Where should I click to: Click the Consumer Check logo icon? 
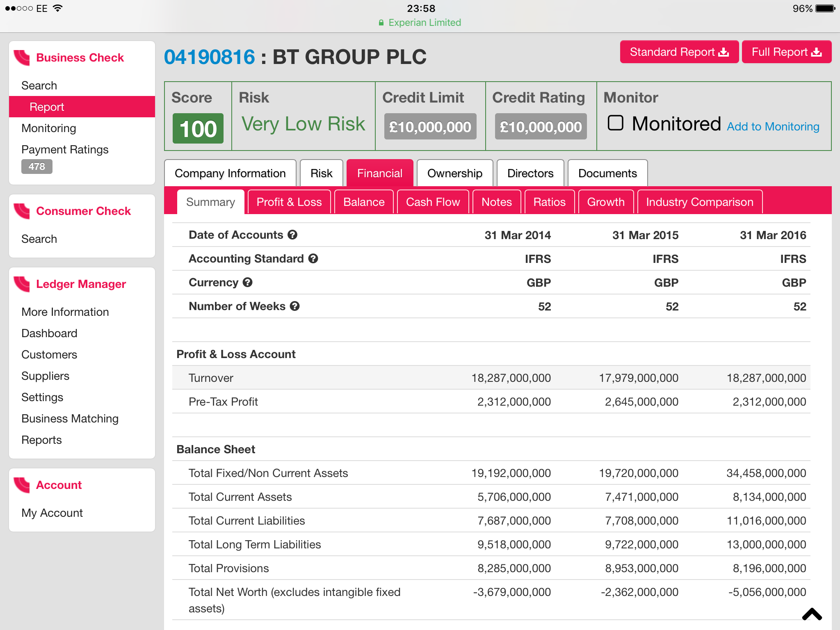pyautogui.click(x=22, y=211)
